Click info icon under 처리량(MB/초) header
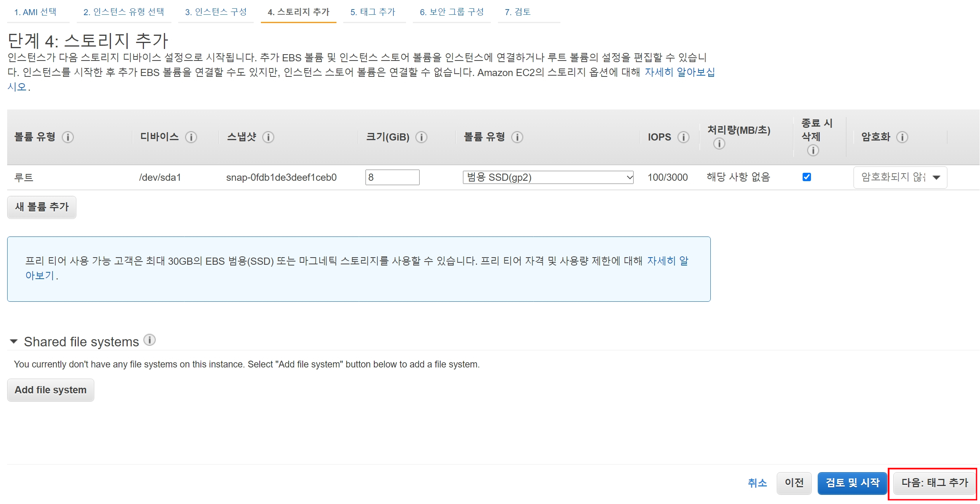 (x=719, y=144)
